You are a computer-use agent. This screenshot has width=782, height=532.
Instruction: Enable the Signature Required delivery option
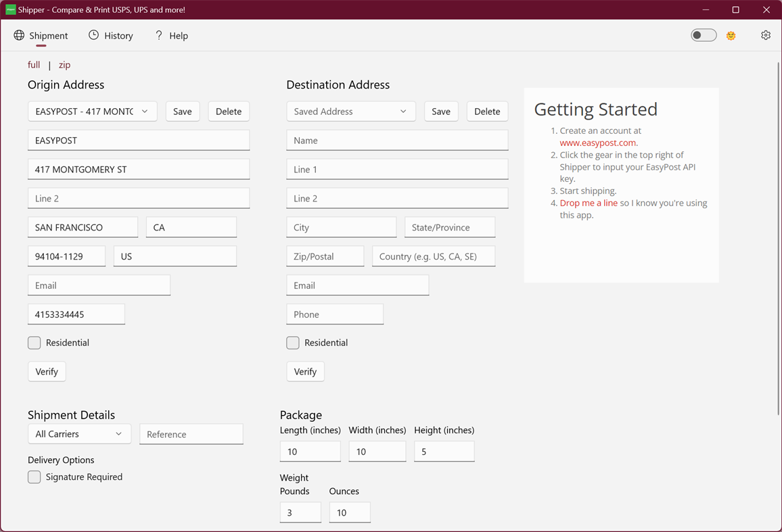click(34, 477)
